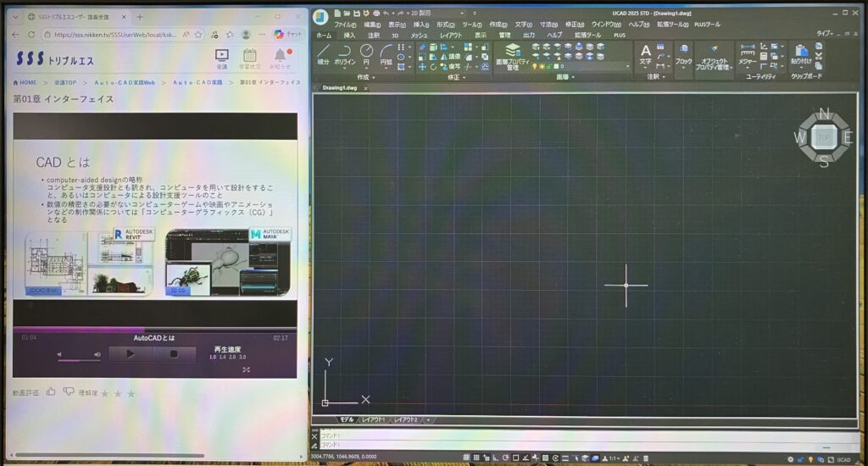The width and height of the screenshot is (868, 466).
Task: Click the thumbs-up video rating icon
Action: [x=51, y=391]
